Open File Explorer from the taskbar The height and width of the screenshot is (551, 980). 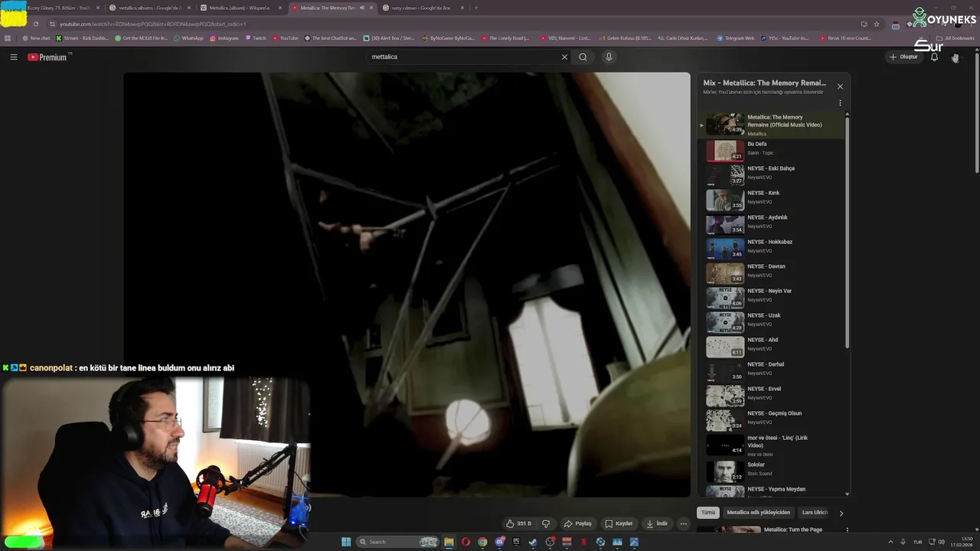449,542
